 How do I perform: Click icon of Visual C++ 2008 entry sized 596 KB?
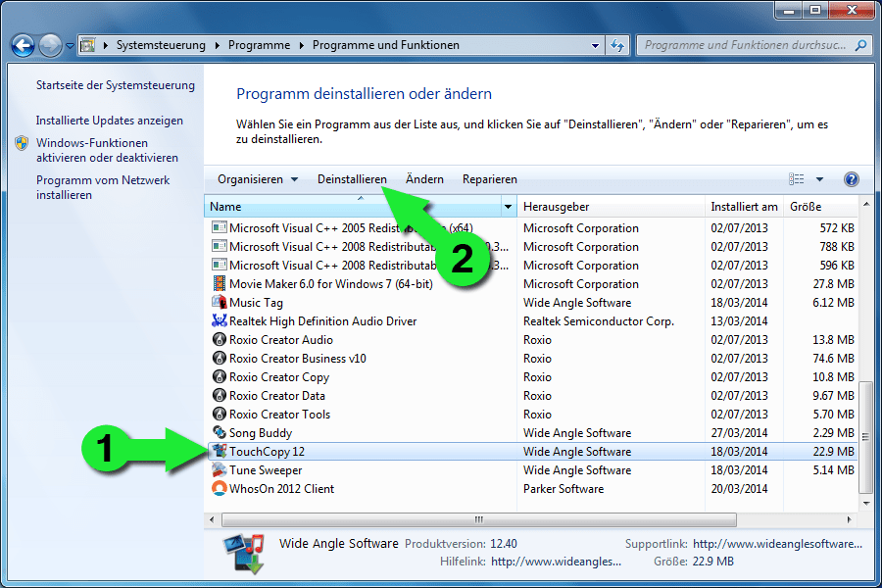pos(219,265)
